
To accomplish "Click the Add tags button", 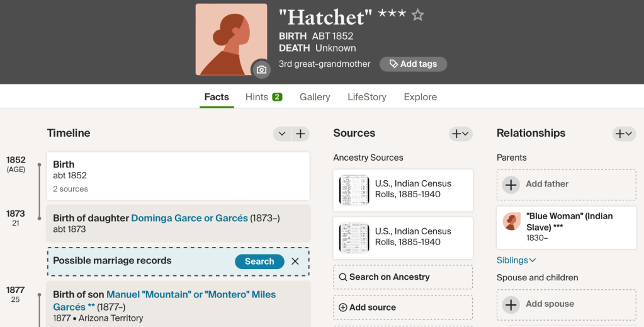I will point(413,64).
